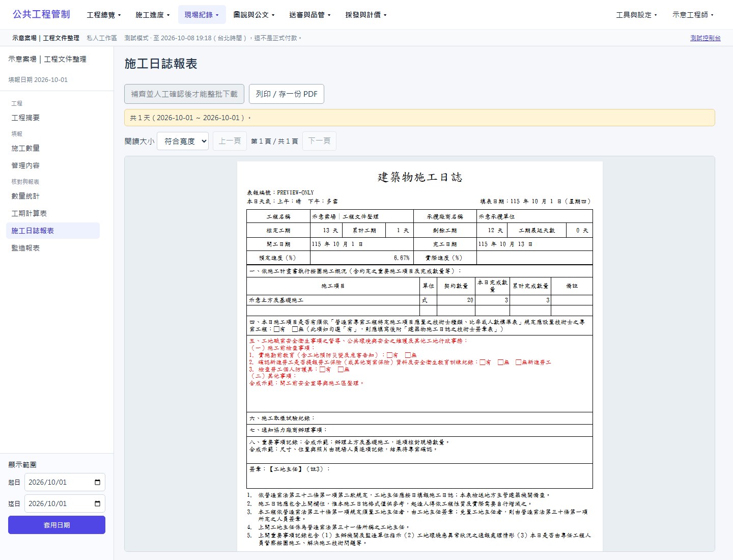Apply the date range with 套用日期

coord(57,525)
